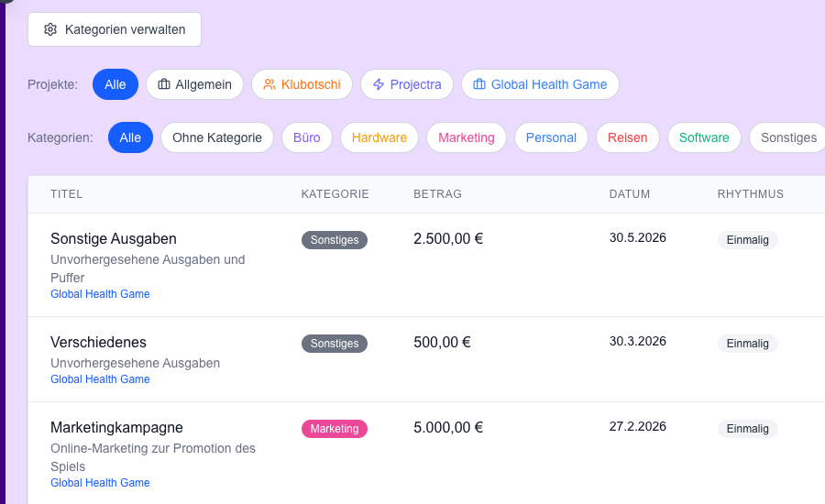Click the gear icon in Kategorien verwalten
The width and height of the screenshot is (825, 504).
point(50,29)
